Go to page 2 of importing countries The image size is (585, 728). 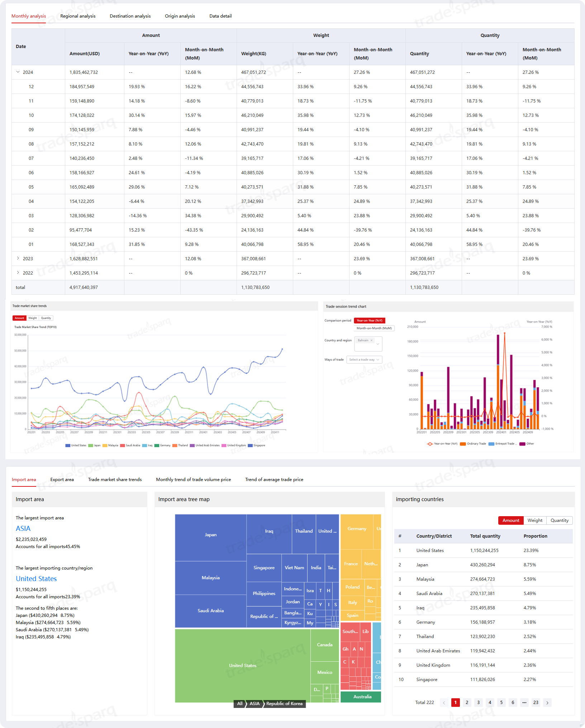click(x=467, y=703)
